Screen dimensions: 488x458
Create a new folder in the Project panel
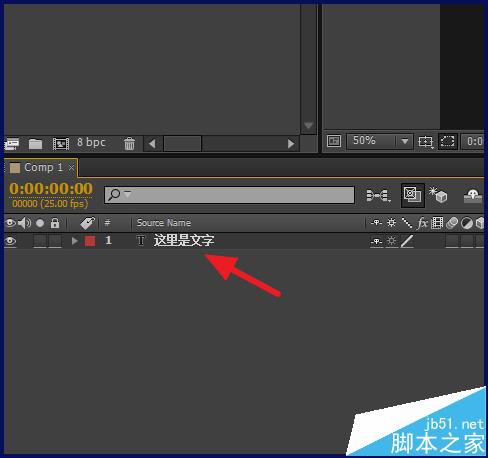pyautogui.click(x=35, y=144)
